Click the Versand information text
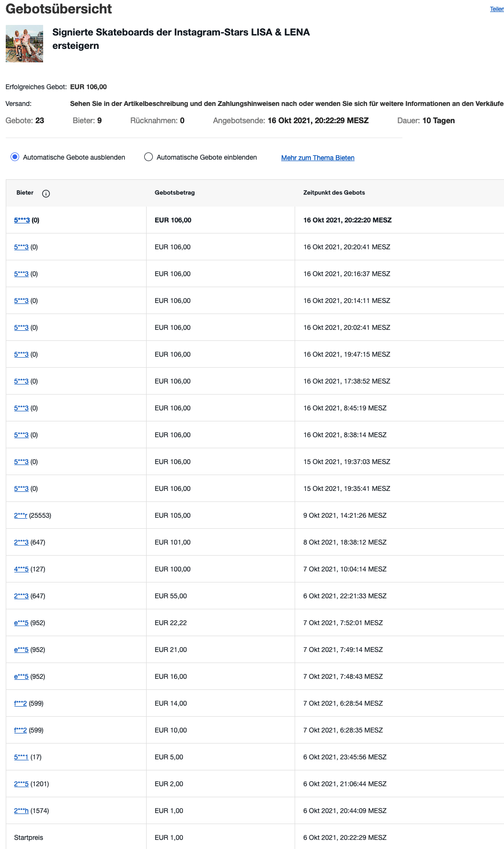Screen dimensions: 504x849 [x=286, y=104]
